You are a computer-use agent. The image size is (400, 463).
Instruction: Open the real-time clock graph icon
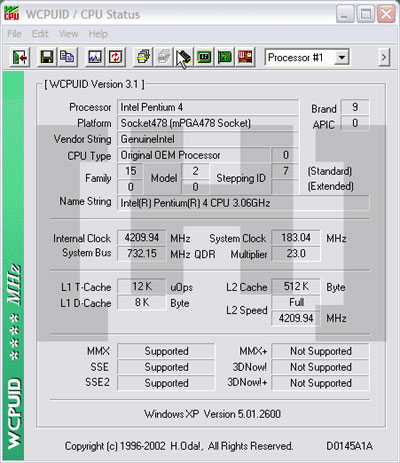click(x=95, y=58)
